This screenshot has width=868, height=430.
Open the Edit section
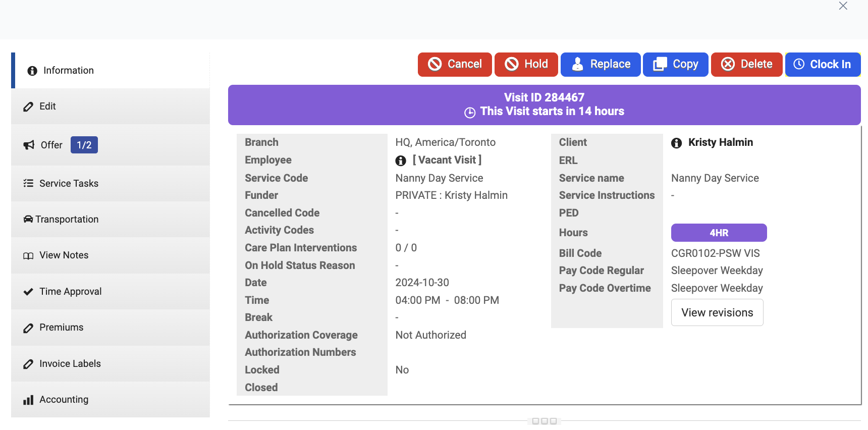pyautogui.click(x=47, y=106)
